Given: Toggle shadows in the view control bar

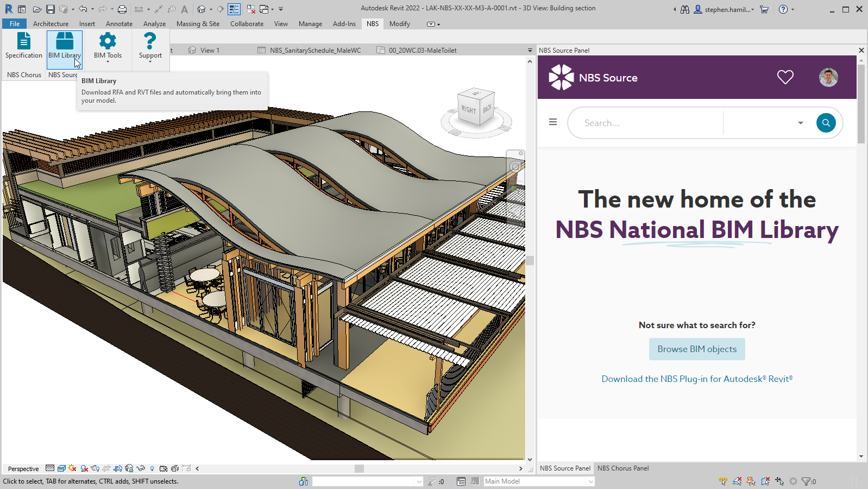Looking at the screenshot, I should point(84,468).
